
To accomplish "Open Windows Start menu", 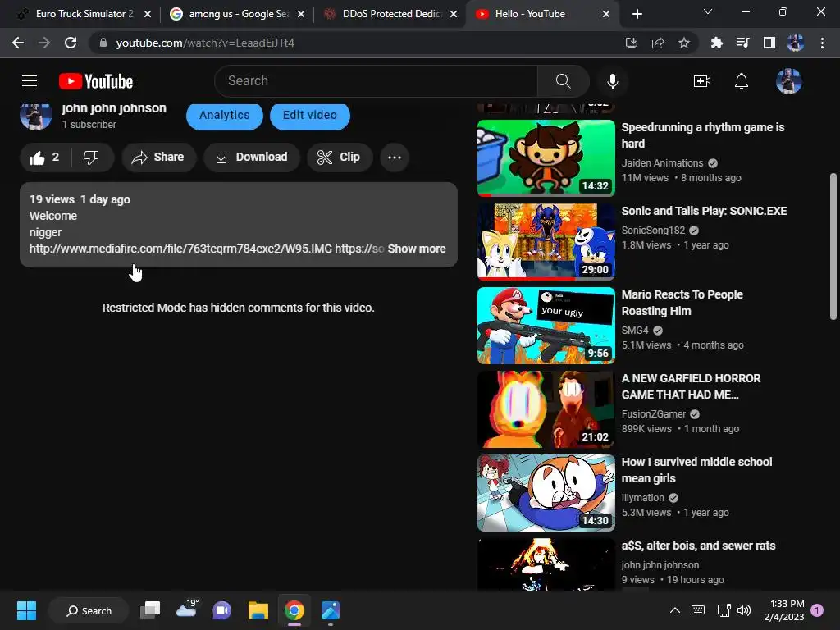I will click(x=26, y=610).
